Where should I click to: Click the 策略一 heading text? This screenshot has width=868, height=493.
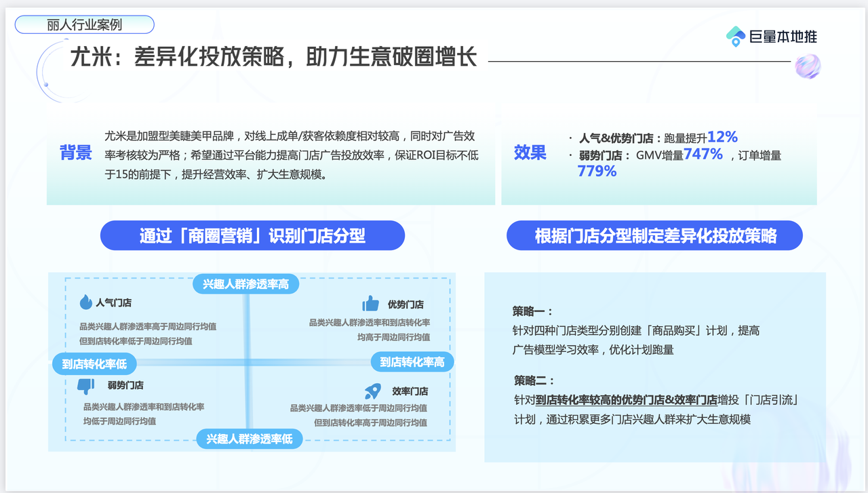point(533,311)
